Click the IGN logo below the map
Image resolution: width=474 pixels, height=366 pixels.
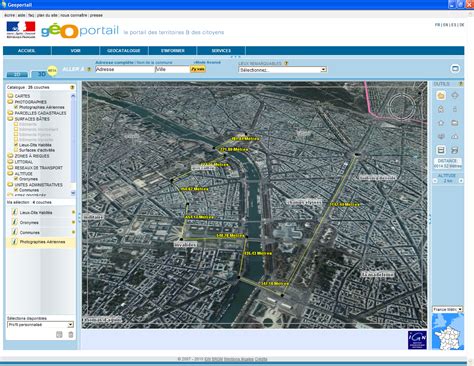[417, 340]
